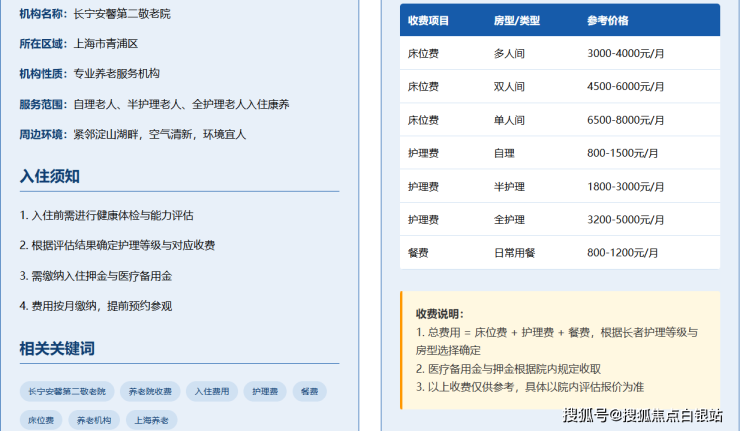Click the 周边环境 line 紧邻淀山湖畔

click(x=133, y=135)
